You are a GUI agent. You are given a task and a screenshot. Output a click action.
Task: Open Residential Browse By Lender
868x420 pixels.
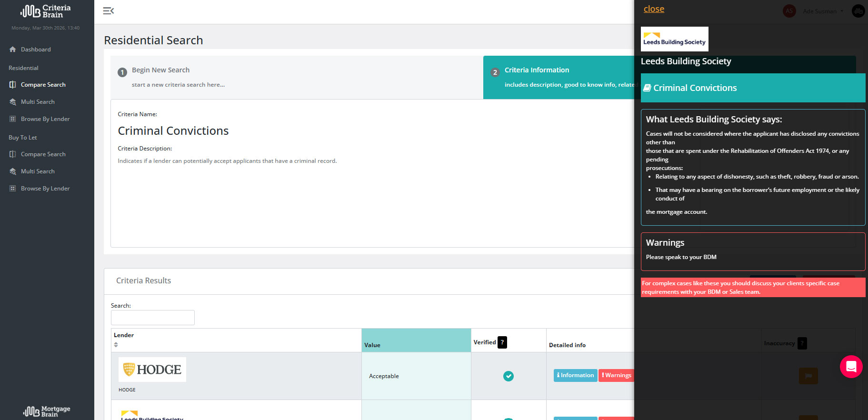[45, 119]
